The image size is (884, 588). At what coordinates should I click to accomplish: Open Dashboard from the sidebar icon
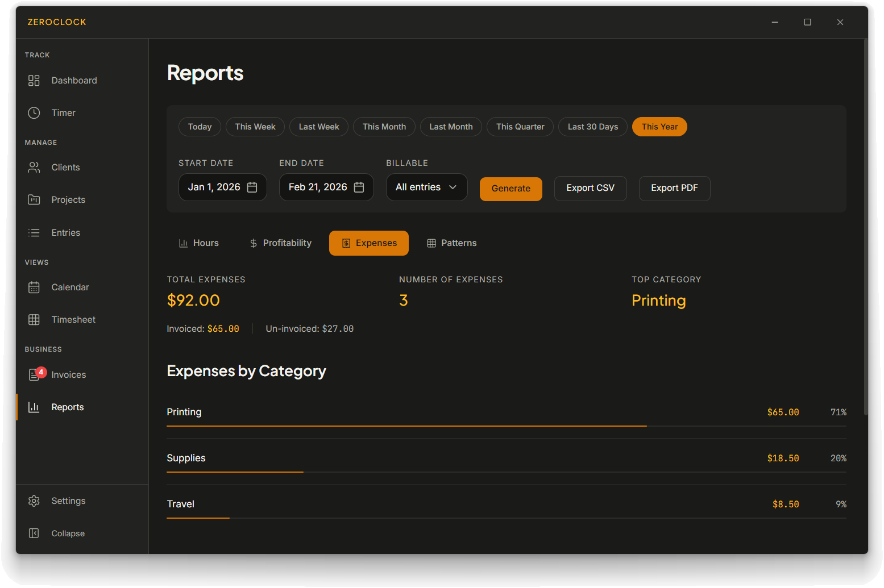point(34,81)
